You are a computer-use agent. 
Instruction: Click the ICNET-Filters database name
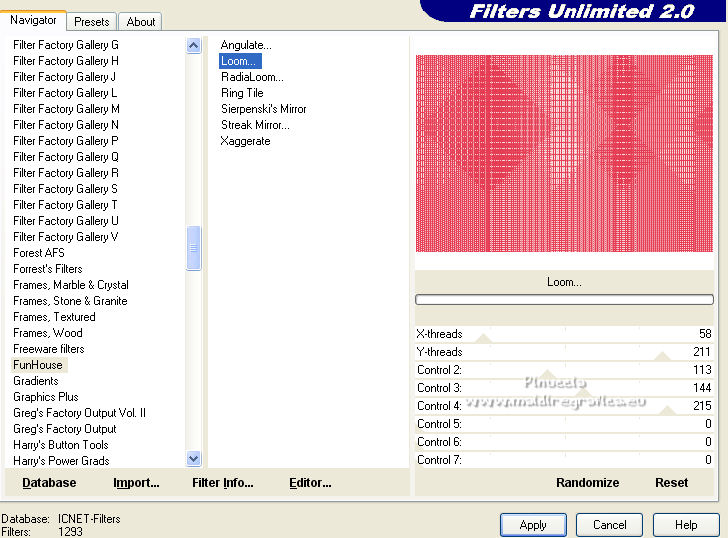click(89, 519)
